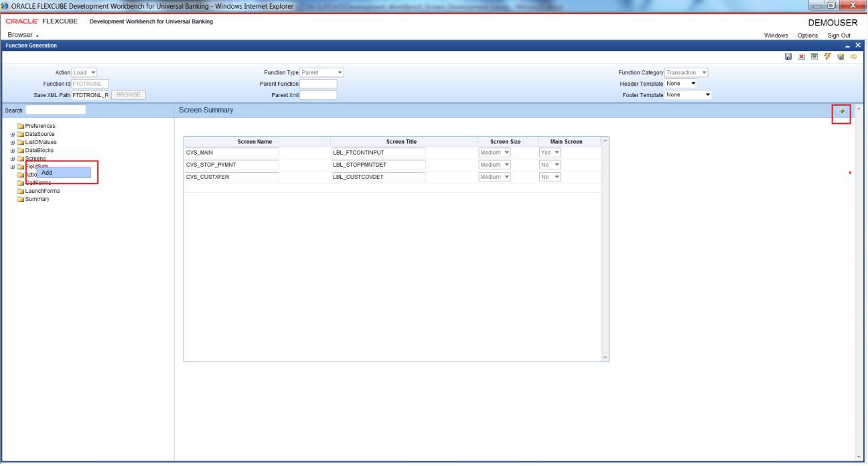This screenshot has width=868, height=466.
Task: Click the screen table's vertical scrollbar
Action: [605, 248]
